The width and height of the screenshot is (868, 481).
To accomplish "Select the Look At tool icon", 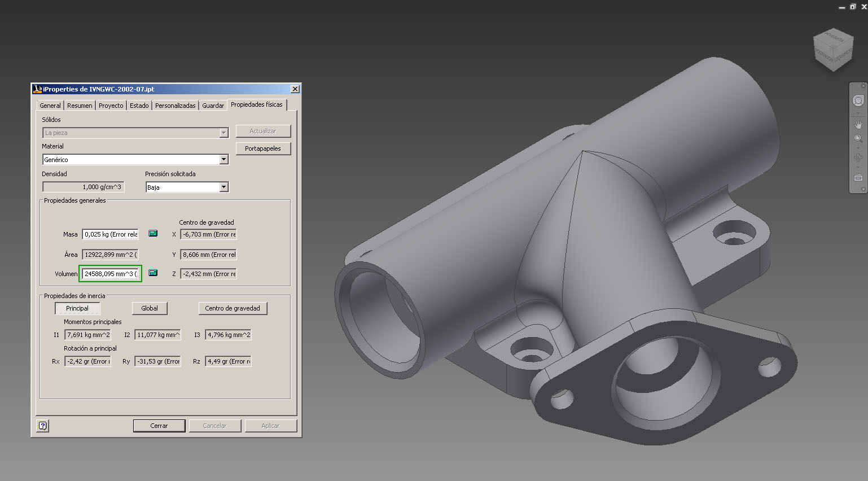I will point(858,177).
